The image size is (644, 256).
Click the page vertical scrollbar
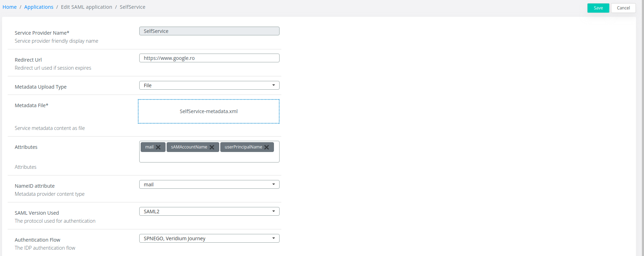tap(641, 128)
